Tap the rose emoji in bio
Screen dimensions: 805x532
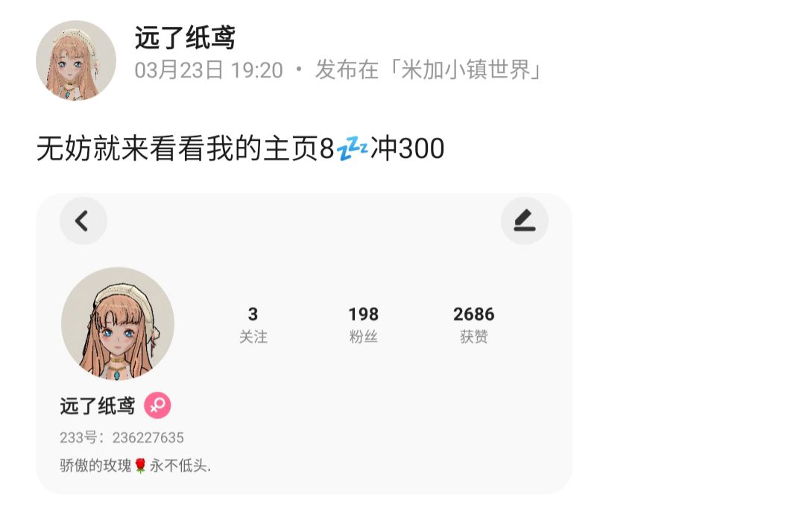[141, 465]
